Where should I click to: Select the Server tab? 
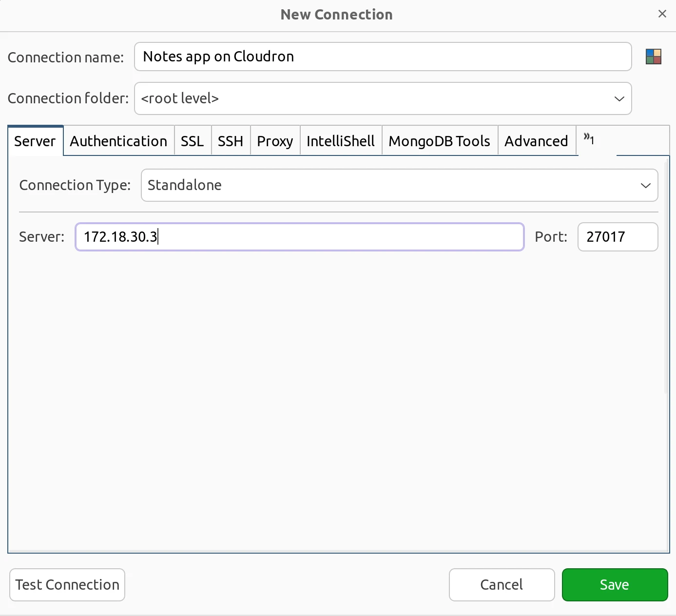click(x=35, y=141)
